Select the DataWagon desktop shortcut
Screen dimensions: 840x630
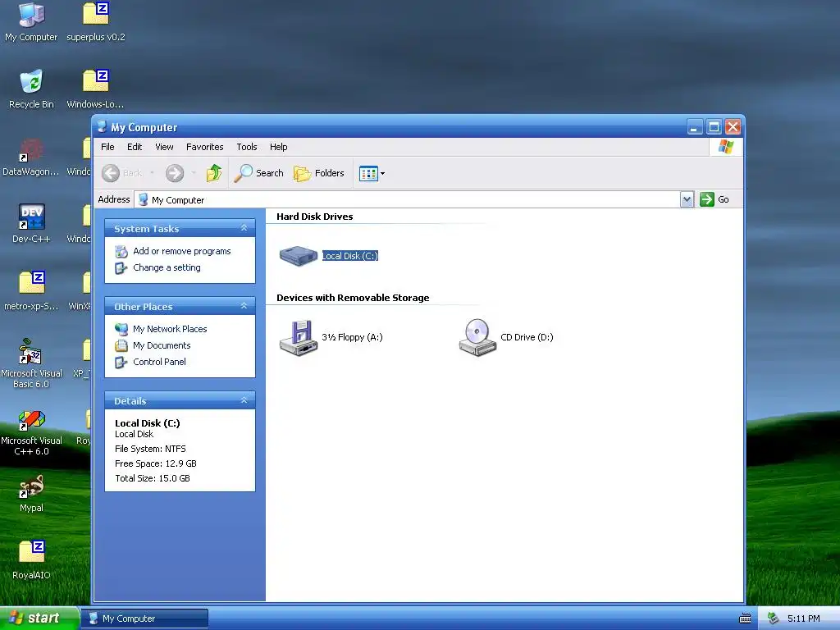point(31,157)
